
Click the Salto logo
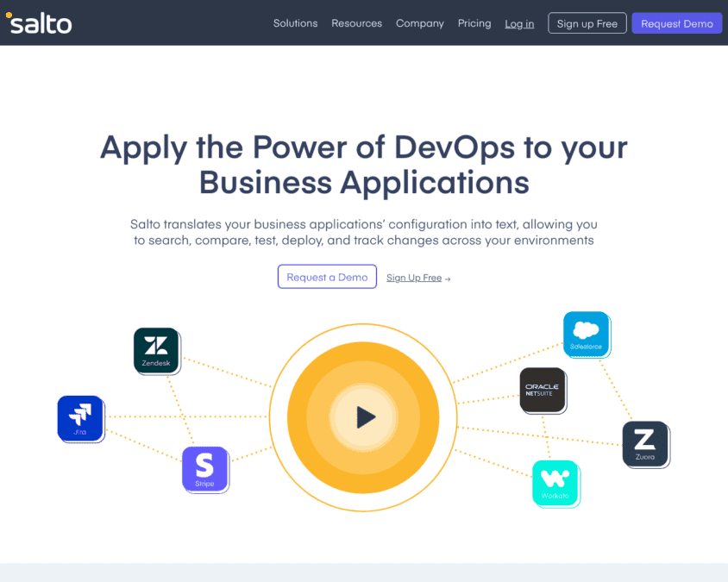pyautogui.click(x=39, y=22)
